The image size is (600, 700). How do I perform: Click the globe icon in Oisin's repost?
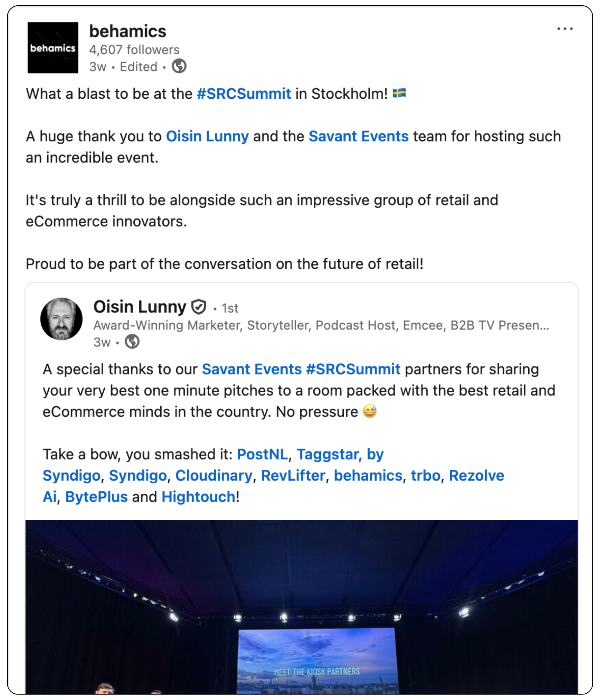132,342
